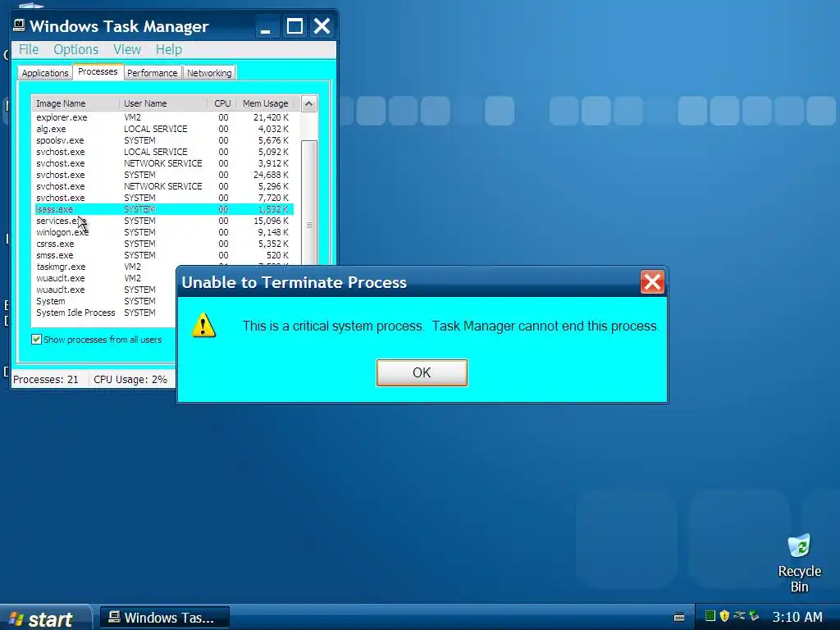
Task: Click OK in the terminate process dialog
Action: tap(422, 372)
